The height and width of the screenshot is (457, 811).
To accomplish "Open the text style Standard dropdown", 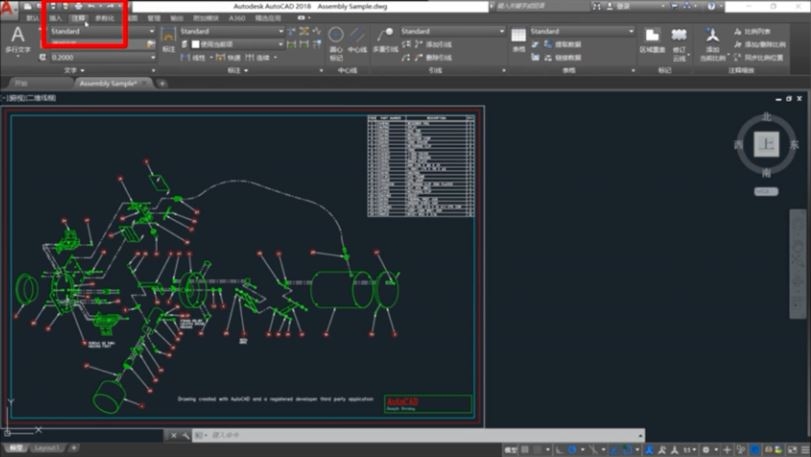I will pos(102,31).
